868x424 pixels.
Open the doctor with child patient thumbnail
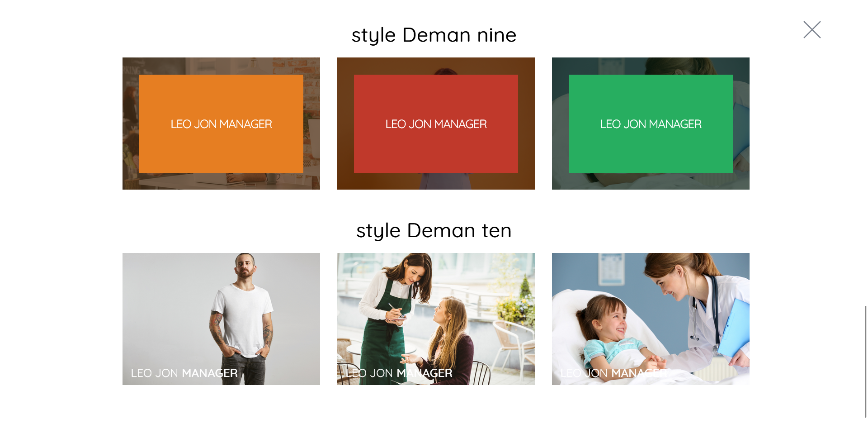click(651, 319)
